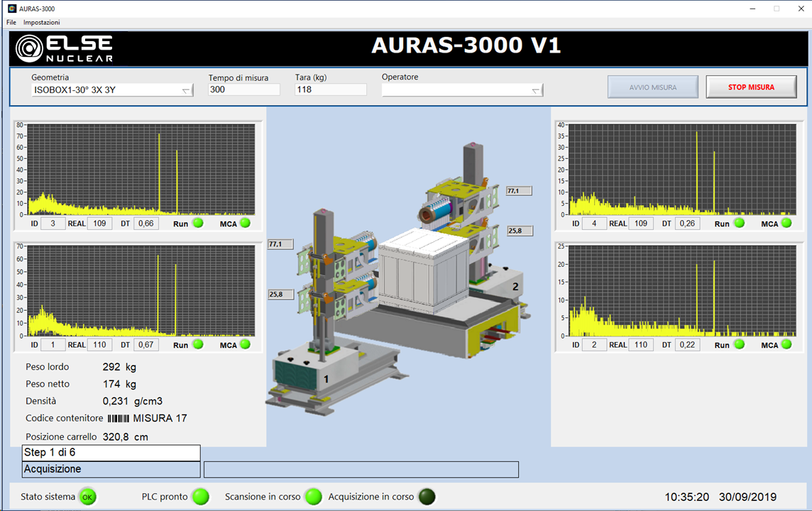Click the MCA indicator for detector ID 4
Image resolution: width=812 pixels, height=511 pixels.
pyautogui.click(x=786, y=223)
